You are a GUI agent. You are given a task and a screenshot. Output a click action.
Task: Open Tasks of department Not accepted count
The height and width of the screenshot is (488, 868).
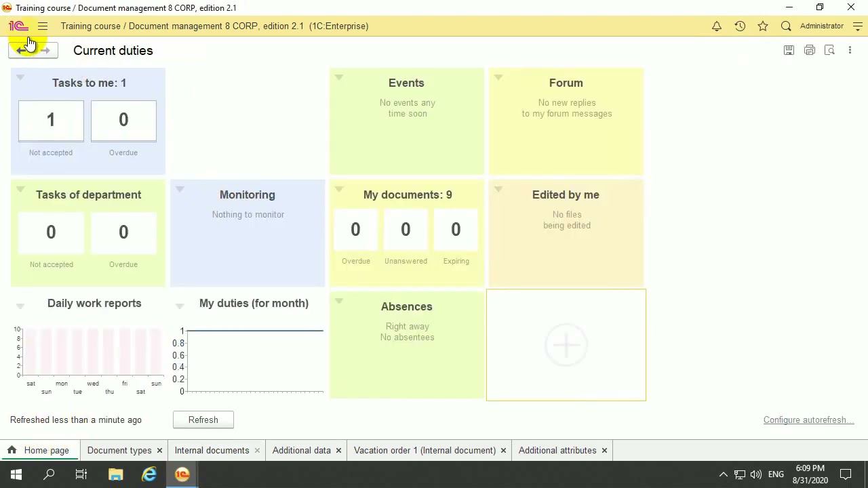[51, 232]
